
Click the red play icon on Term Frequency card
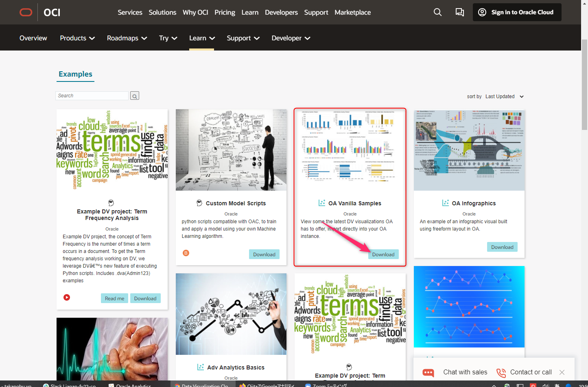67,297
